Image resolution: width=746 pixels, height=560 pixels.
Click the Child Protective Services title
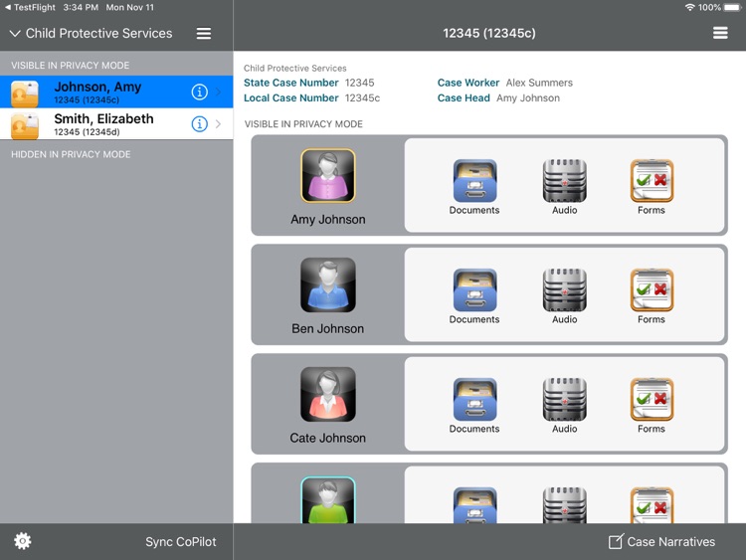tap(98, 33)
